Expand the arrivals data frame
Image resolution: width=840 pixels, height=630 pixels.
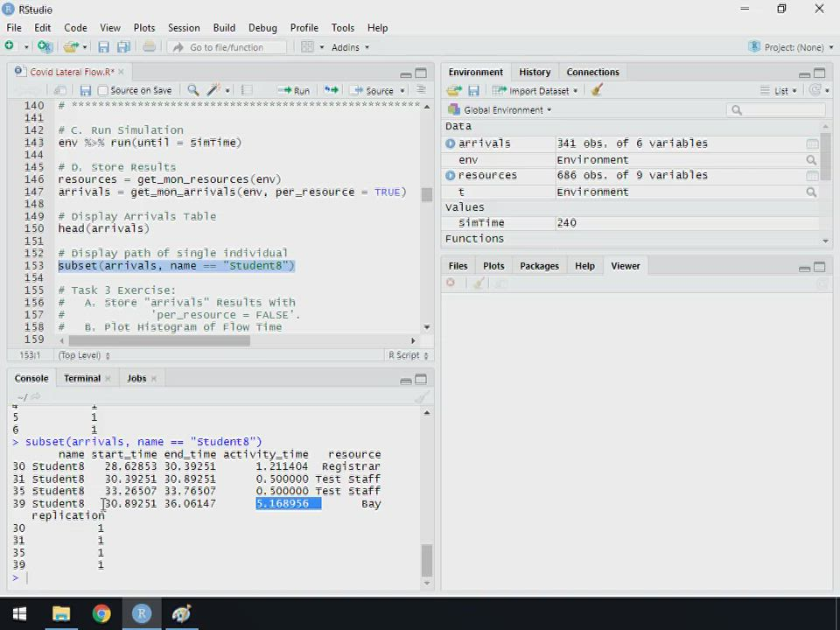[x=451, y=143]
